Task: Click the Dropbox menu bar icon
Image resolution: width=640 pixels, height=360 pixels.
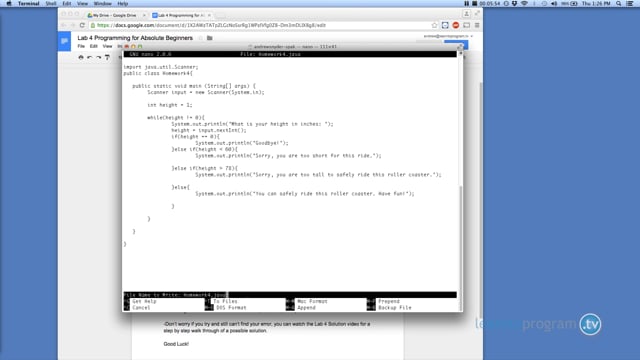Action: pos(514,3)
